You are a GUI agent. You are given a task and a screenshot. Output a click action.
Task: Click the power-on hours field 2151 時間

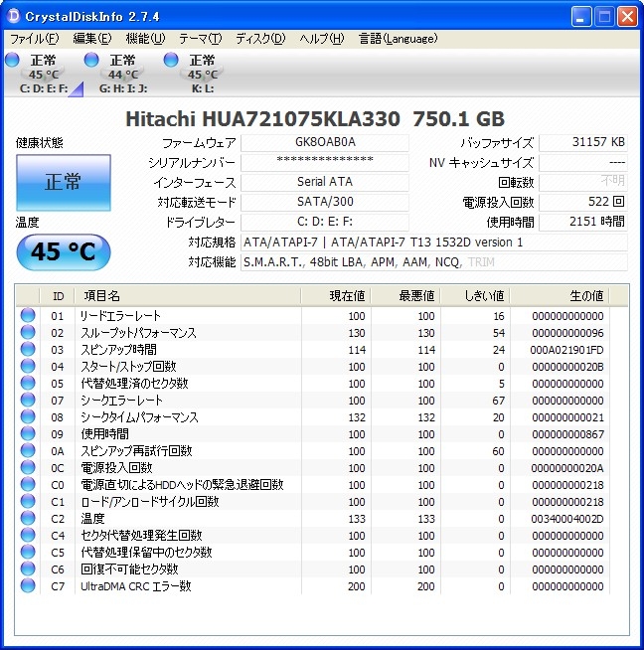pyautogui.click(x=583, y=223)
